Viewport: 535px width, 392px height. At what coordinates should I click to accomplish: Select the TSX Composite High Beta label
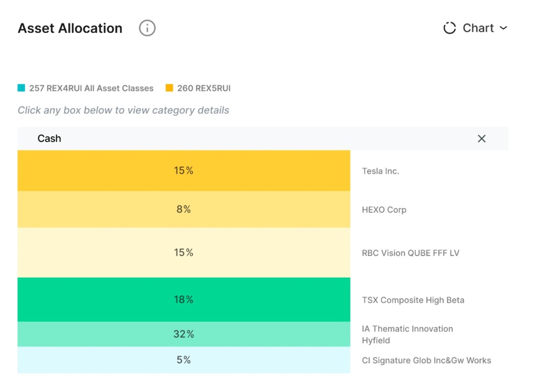413,300
